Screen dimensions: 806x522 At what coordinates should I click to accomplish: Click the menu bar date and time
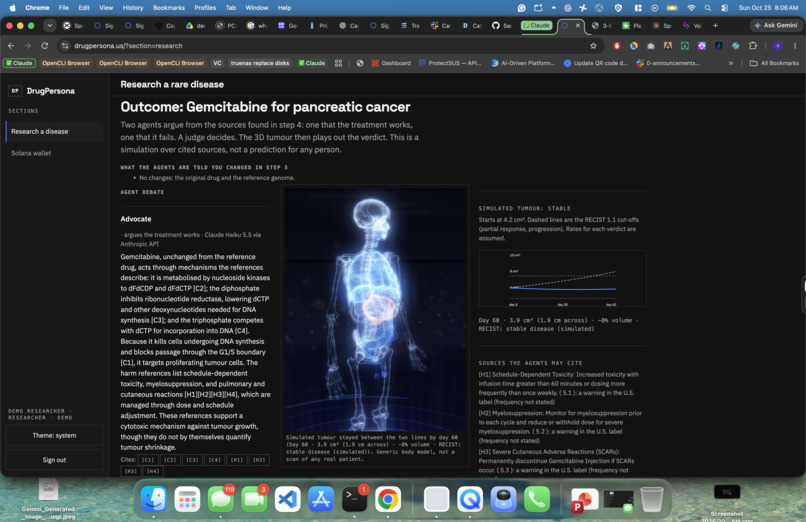point(768,8)
